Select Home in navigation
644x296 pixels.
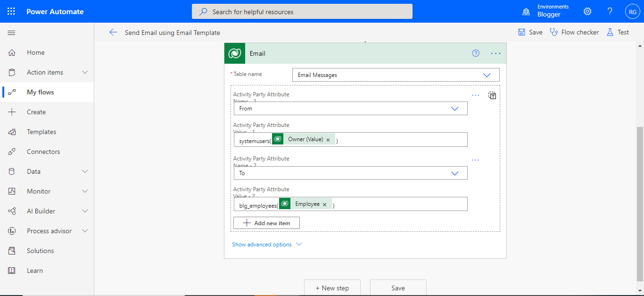click(36, 52)
